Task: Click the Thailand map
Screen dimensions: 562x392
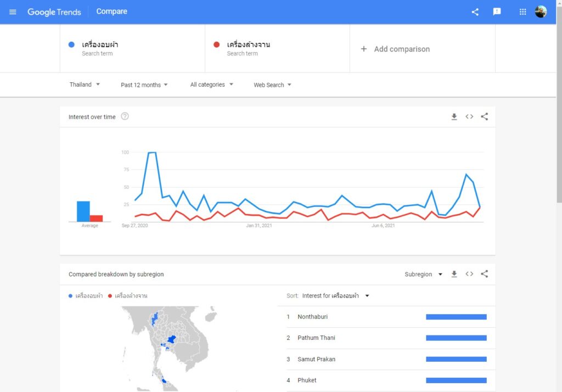Action: point(168,349)
